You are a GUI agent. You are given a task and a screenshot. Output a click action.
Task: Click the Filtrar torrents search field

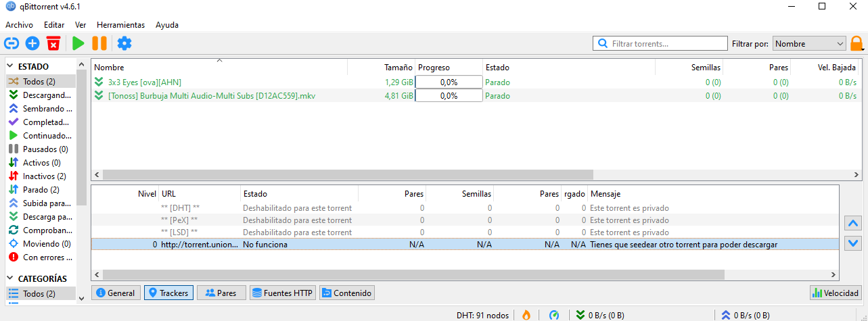coord(660,44)
